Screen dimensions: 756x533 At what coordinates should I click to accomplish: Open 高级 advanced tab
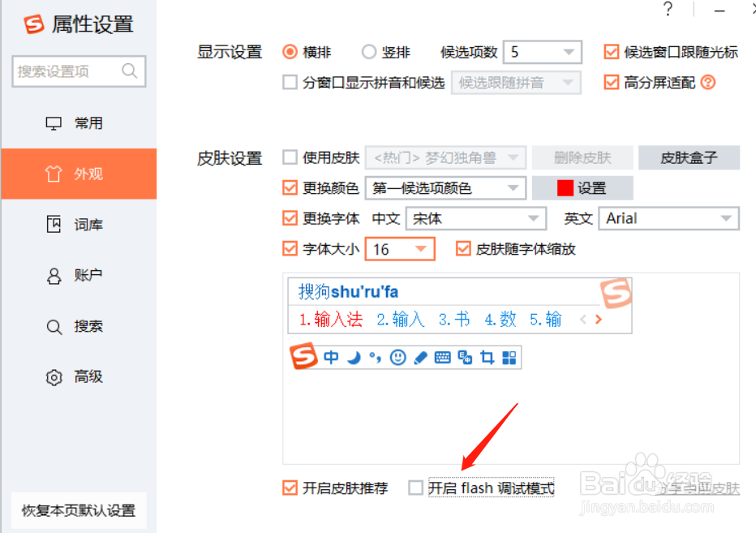pyautogui.click(x=79, y=376)
